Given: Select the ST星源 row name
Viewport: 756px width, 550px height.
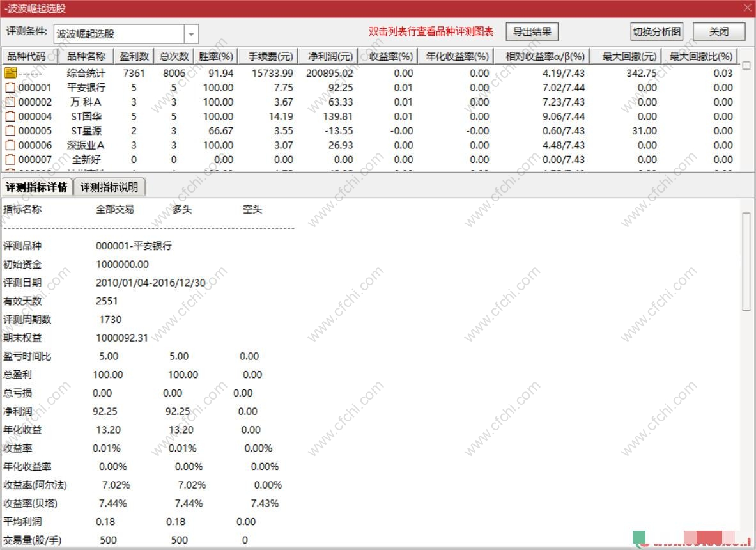Looking at the screenshot, I should [x=86, y=130].
